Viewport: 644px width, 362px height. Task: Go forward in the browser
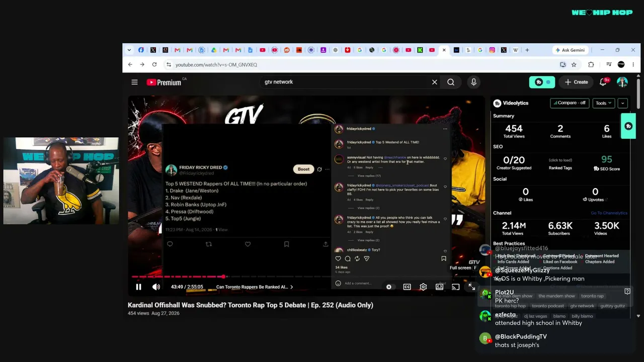pos(142,64)
